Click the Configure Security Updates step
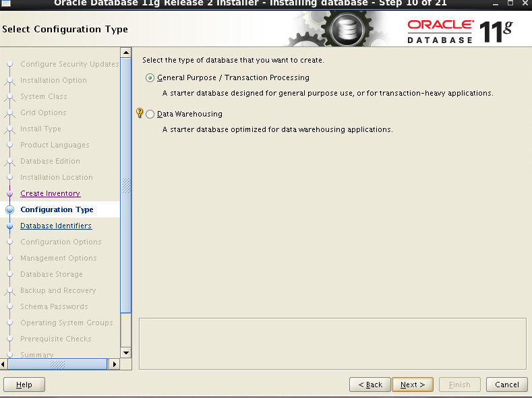Viewport: 532px width, 398px height. [x=69, y=64]
